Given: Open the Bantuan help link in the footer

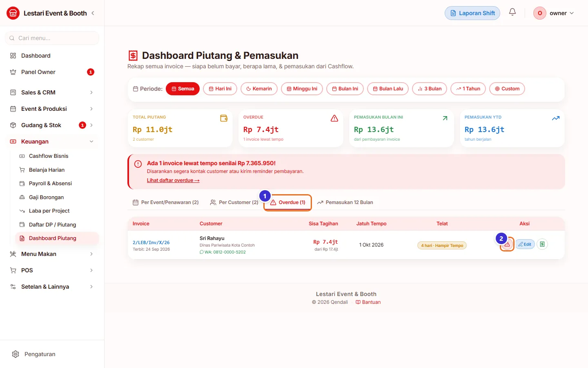Looking at the screenshot, I should [x=368, y=302].
